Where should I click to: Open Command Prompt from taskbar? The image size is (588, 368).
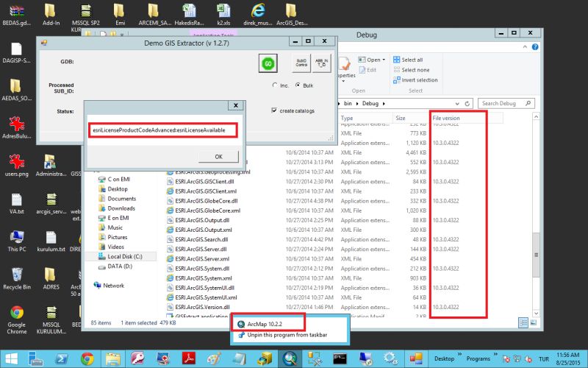tap(340, 359)
